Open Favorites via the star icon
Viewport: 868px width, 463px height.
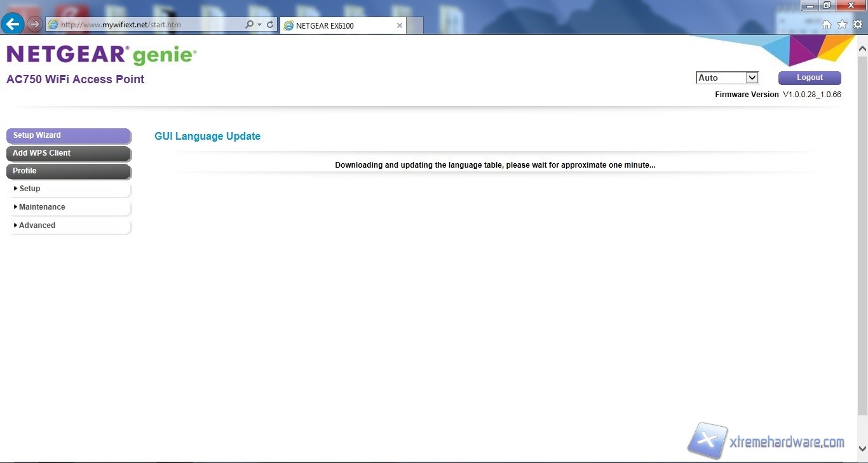point(842,25)
